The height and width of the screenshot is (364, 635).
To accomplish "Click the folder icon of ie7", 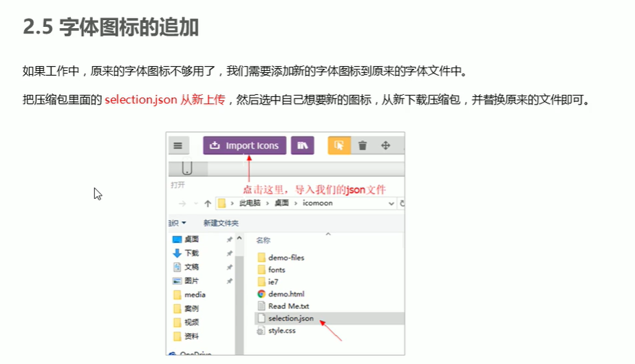I will coord(261,282).
